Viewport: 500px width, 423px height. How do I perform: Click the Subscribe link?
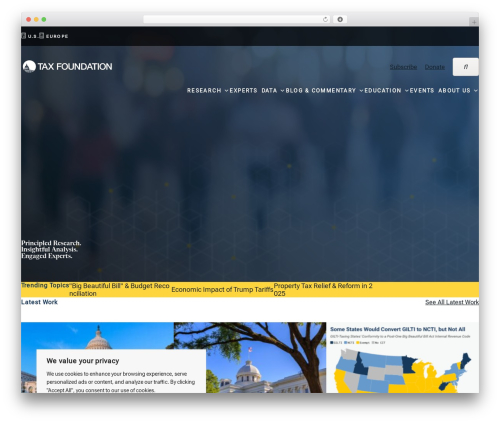coord(403,67)
